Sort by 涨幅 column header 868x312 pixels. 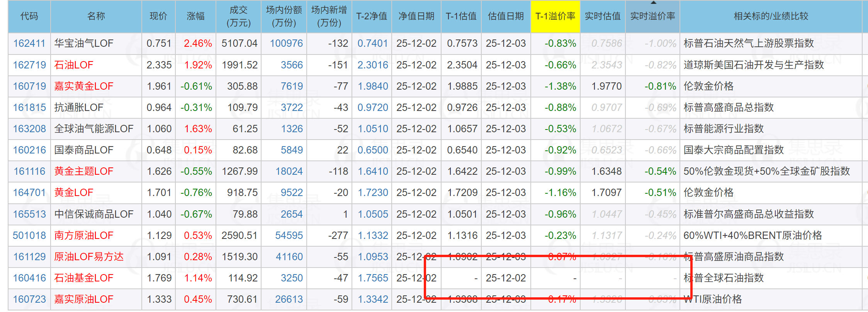coord(195,16)
